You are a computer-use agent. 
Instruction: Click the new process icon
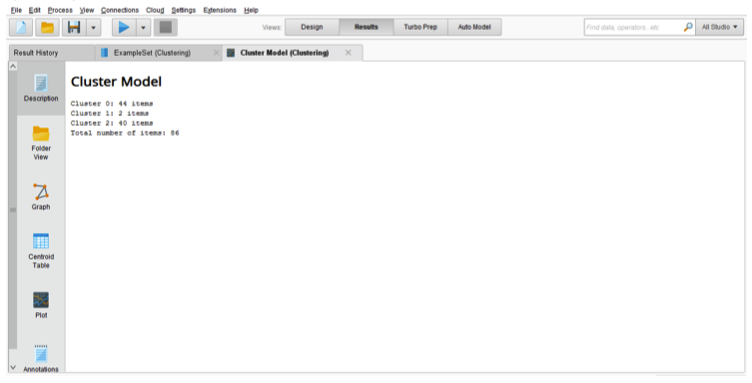coord(21,27)
